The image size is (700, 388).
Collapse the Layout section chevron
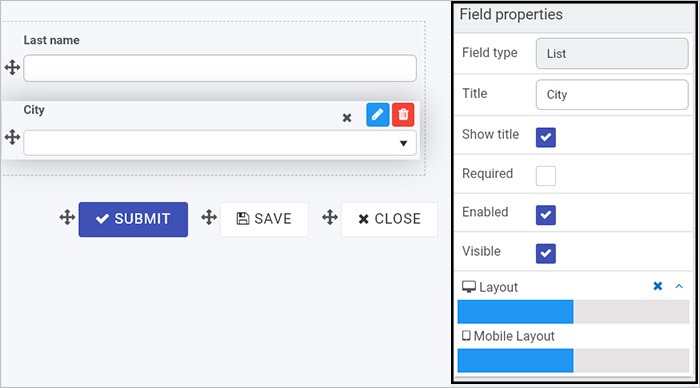[x=679, y=286]
